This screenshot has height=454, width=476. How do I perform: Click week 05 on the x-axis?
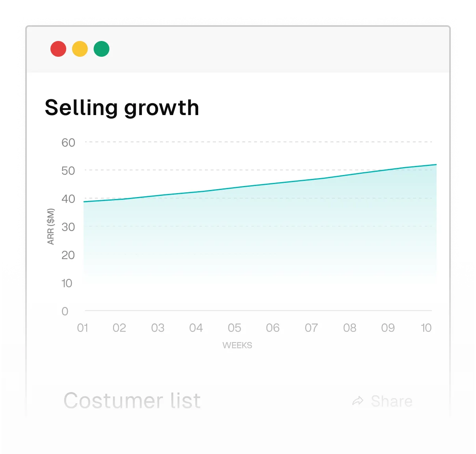click(234, 328)
